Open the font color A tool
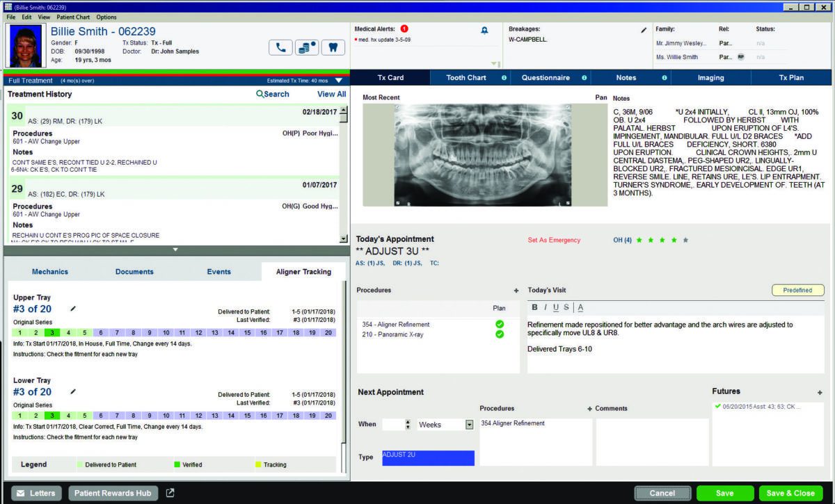The width and height of the screenshot is (835, 504). click(580, 307)
